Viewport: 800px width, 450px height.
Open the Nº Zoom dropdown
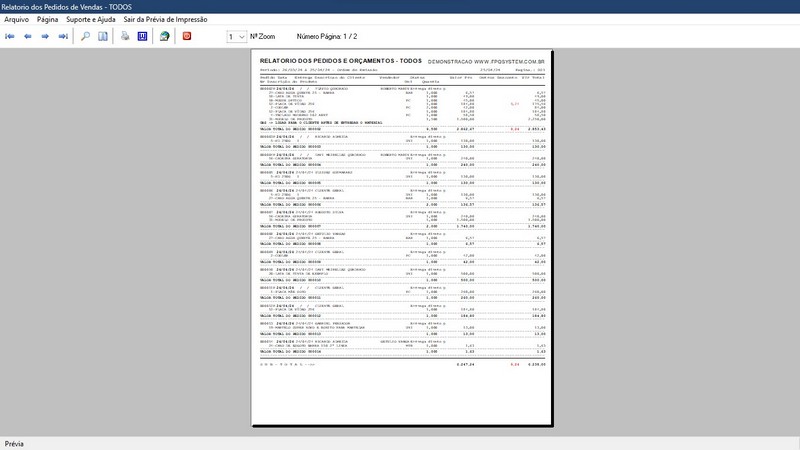click(x=237, y=37)
